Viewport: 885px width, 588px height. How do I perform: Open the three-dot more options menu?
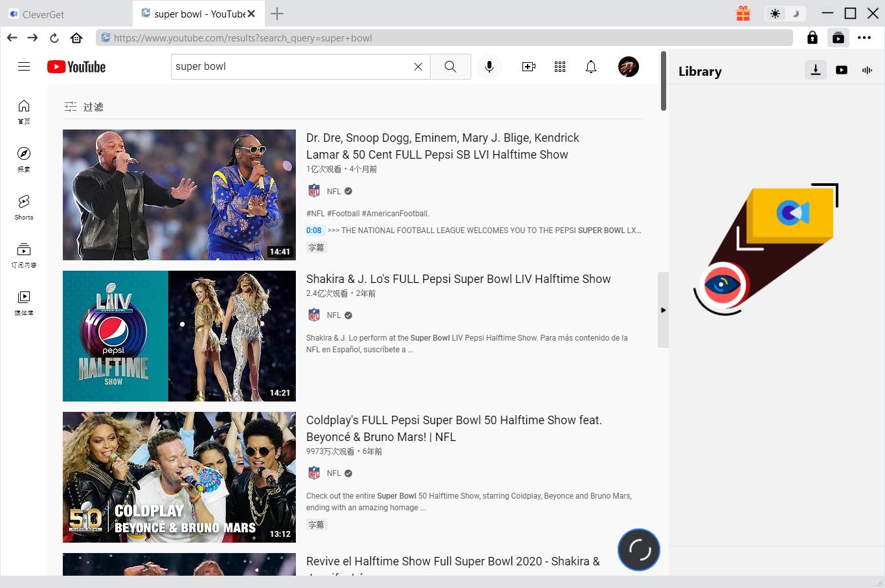tap(864, 38)
